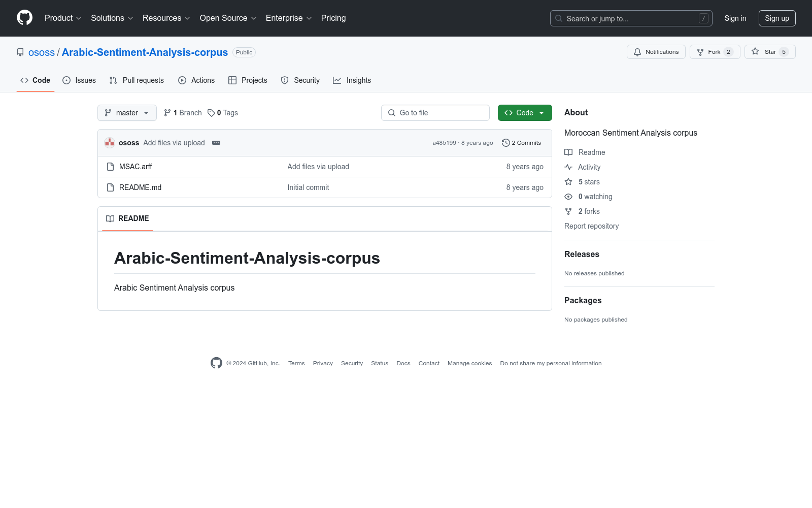The height and width of the screenshot is (508, 812).
Task: Click the book icon beside the README tab
Action: tap(110, 218)
